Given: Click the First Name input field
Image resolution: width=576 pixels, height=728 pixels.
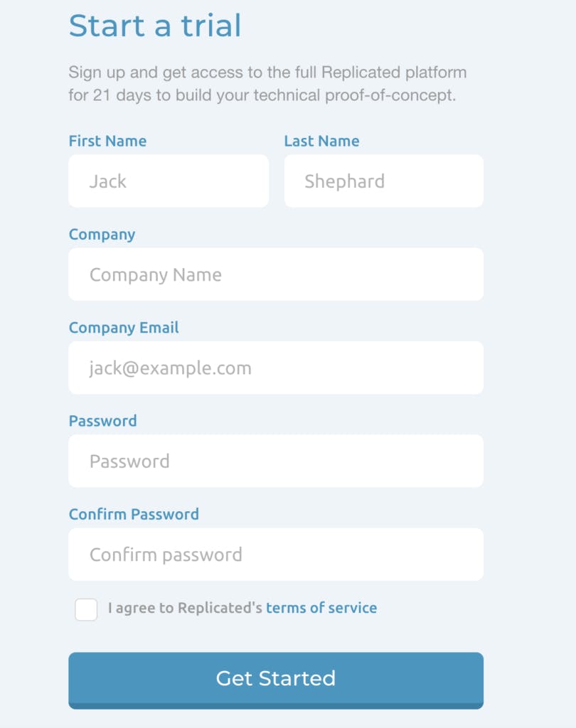Looking at the screenshot, I should pyautogui.click(x=169, y=181).
